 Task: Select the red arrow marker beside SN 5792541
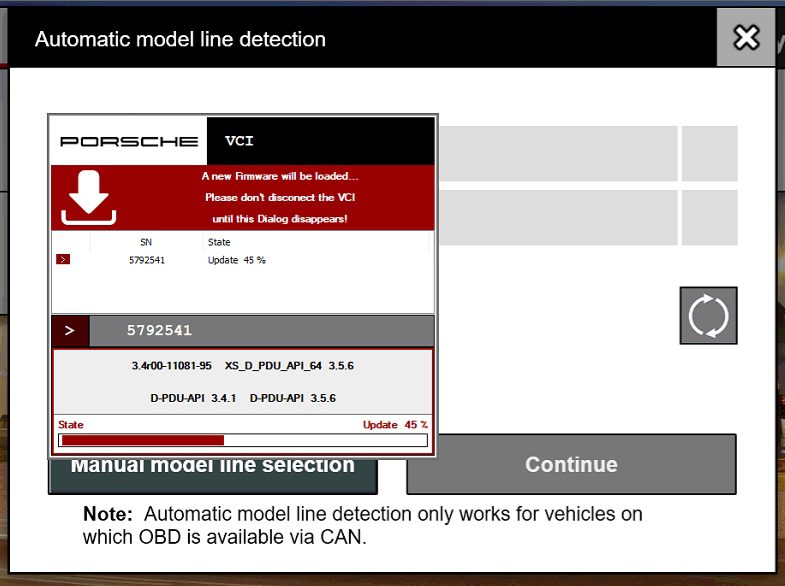pos(63,259)
